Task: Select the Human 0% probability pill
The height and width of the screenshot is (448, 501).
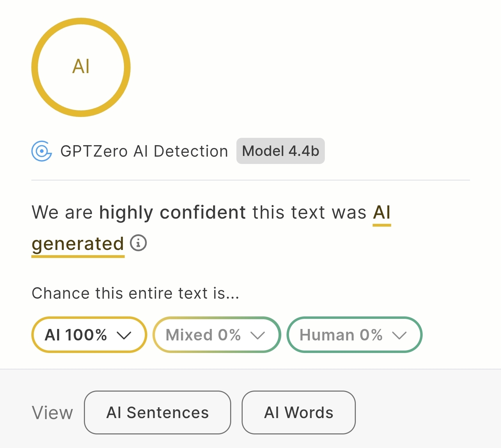Action: [341, 335]
